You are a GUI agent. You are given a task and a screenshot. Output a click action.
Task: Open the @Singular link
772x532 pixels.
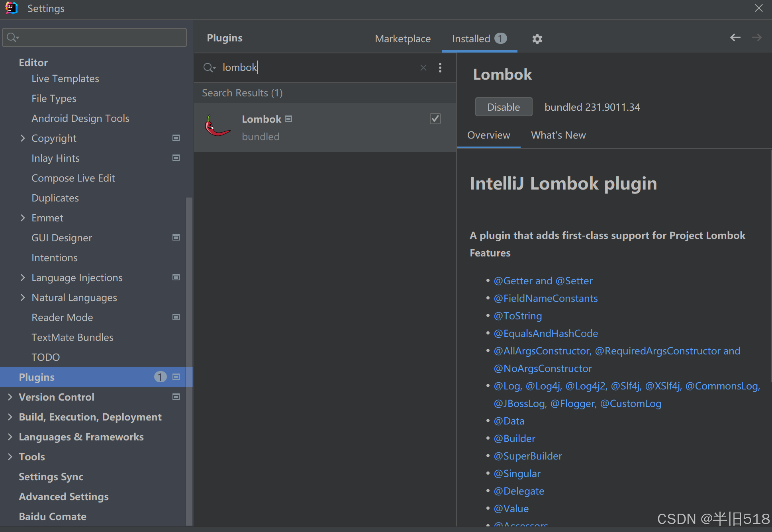[517, 474]
